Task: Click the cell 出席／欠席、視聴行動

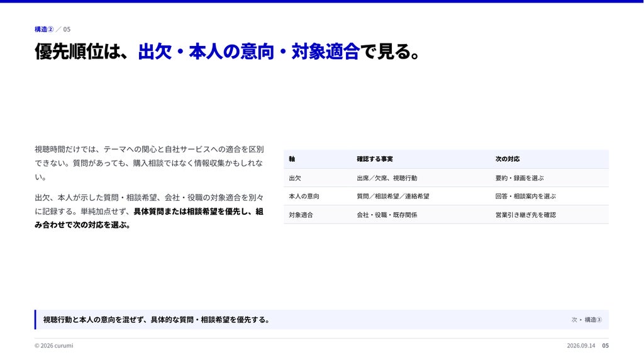Action: (387, 178)
